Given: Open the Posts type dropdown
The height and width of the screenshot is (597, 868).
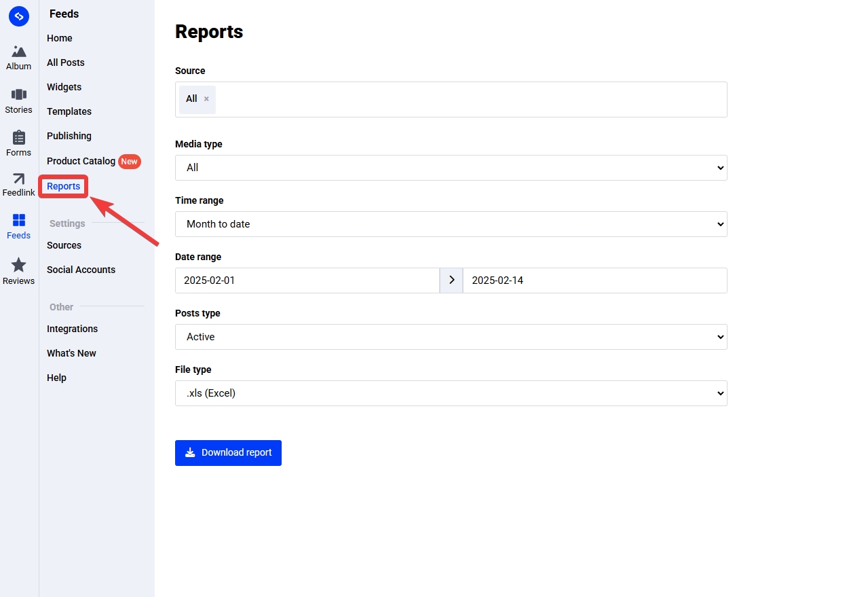Looking at the screenshot, I should coord(451,336).
